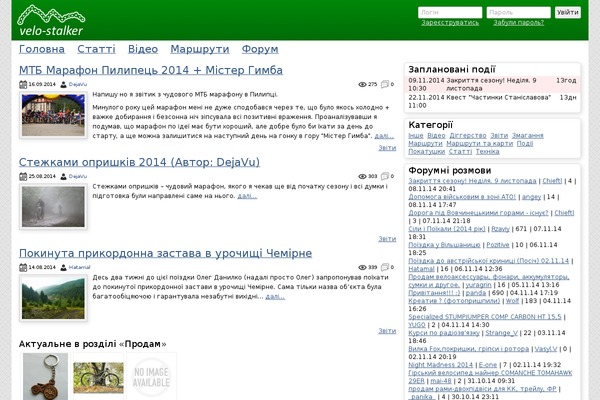This screenshot has height=400, width=600.
Task: Click the foggy cyclist thumbnail
Action: [53, 207]
